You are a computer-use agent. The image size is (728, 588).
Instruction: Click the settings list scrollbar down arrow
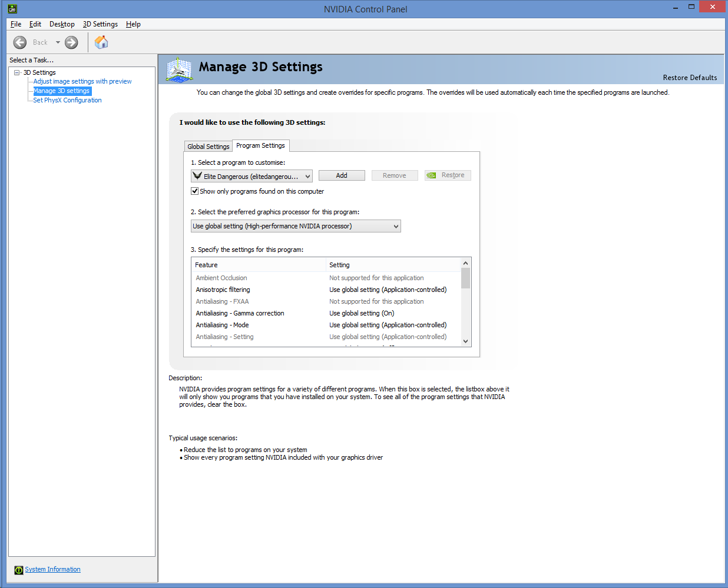pos(465,341)
